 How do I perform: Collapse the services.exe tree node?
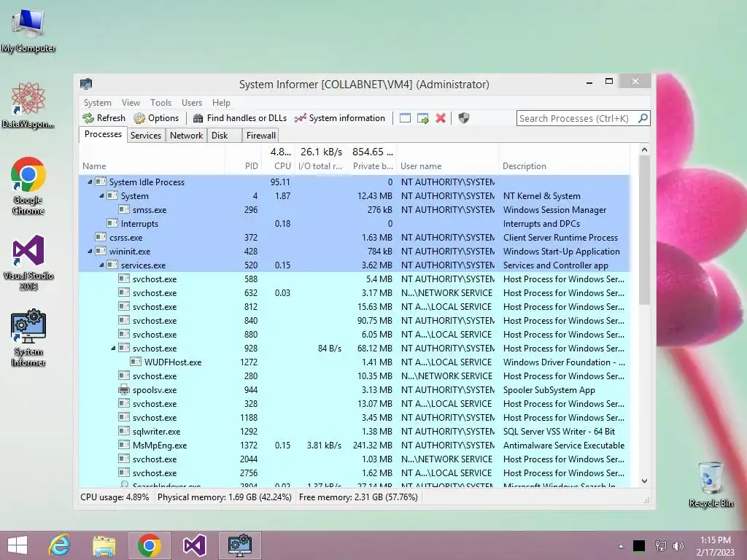[x=101, y=265]
